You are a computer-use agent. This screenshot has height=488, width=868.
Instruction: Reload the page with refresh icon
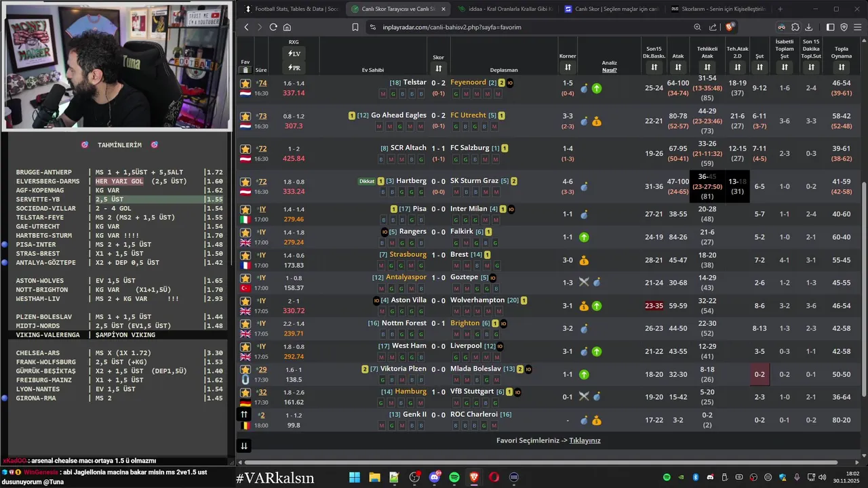coord(273,27)
